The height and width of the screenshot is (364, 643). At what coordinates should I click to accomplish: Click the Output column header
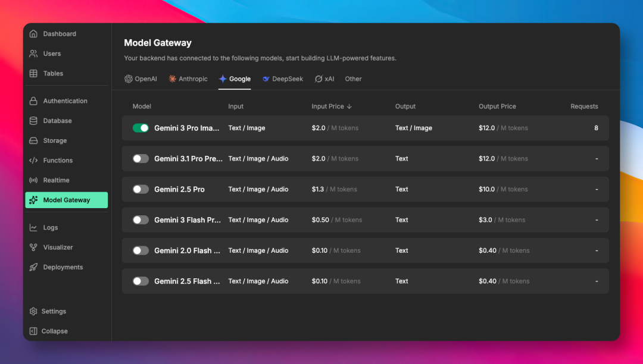point(405,106)
